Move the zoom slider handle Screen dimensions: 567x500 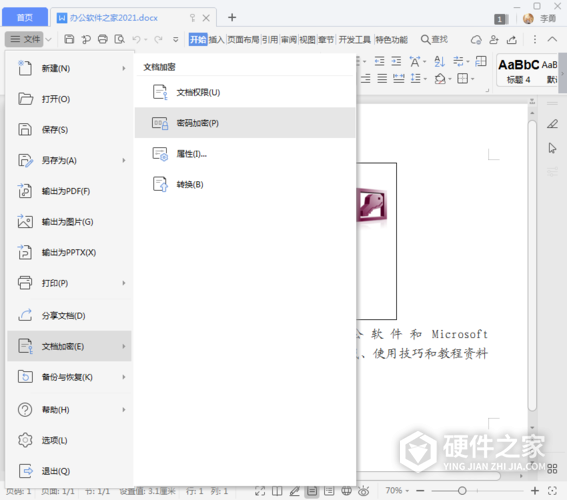coord(462,491)
